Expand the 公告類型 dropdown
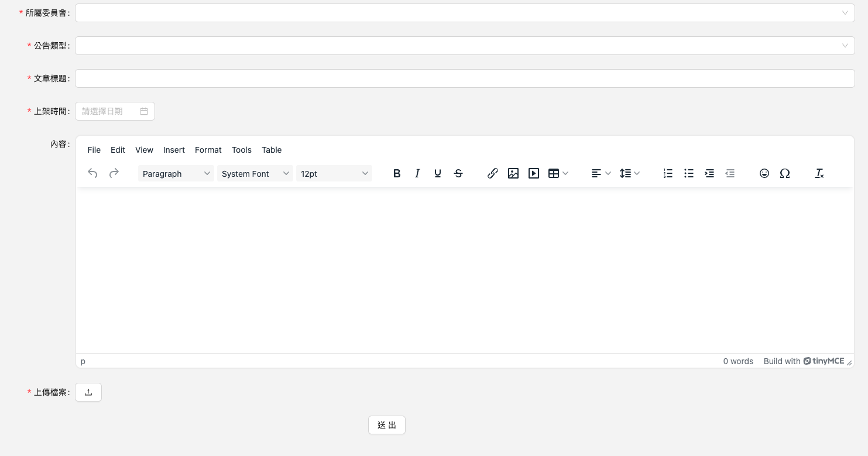This screenshot has width=868, height=456. pos(465,46)
